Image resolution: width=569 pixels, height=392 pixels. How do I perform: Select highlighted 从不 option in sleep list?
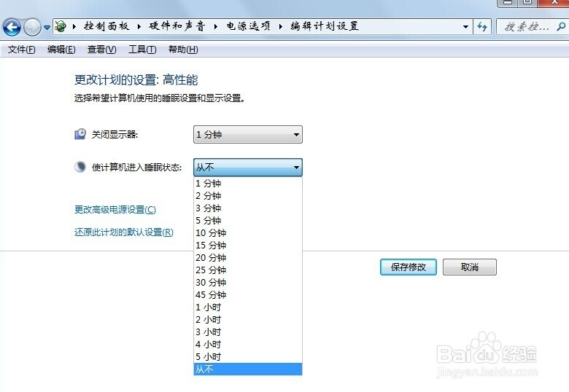click(248, 369)
